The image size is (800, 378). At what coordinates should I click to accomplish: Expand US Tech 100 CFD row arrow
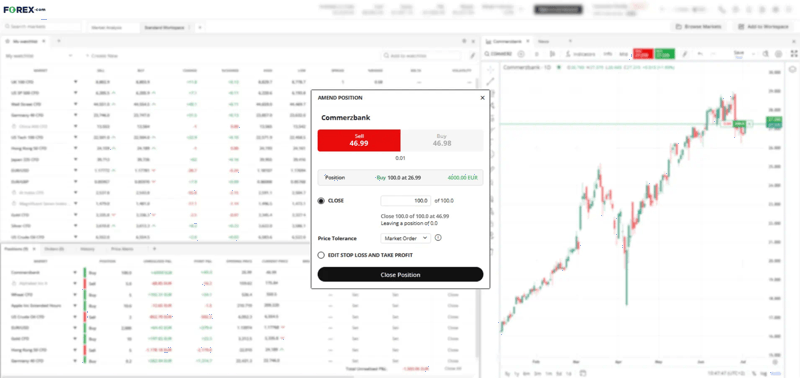[x=76, y=137]
